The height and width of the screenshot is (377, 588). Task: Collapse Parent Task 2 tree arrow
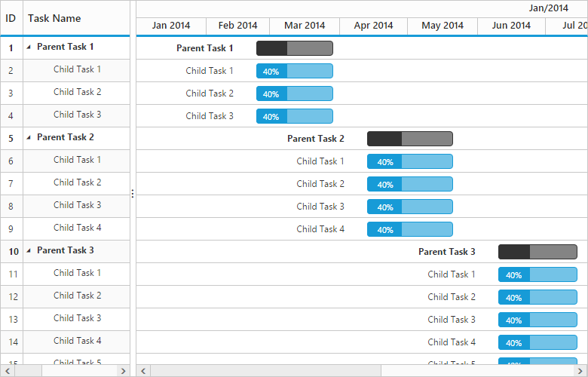coord(29,137)
